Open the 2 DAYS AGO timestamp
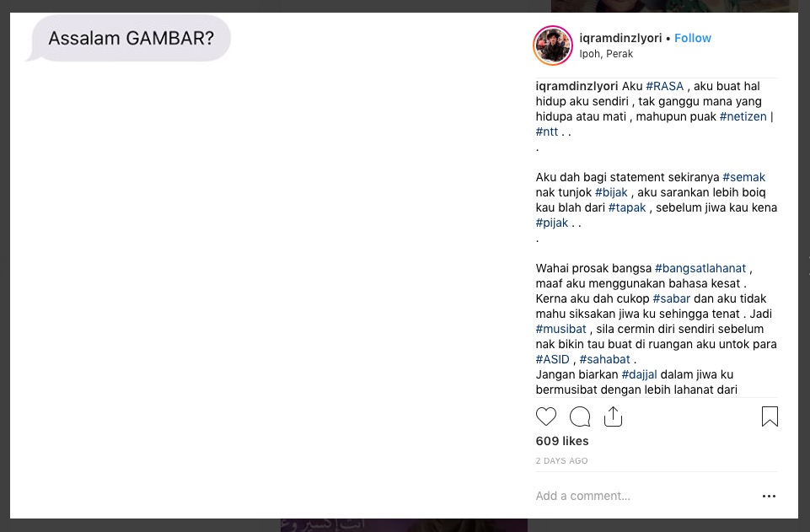Image resolution: width=810 pixels, height=532 pixels. click(561, 460)
